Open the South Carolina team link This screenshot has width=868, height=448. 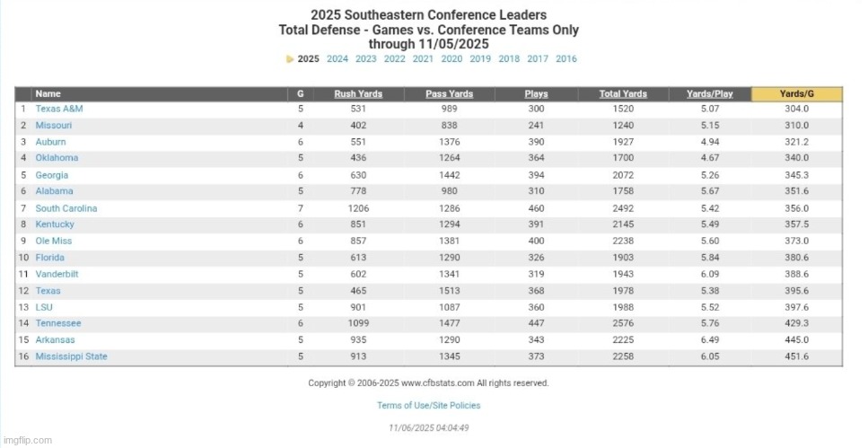[66, 208]
